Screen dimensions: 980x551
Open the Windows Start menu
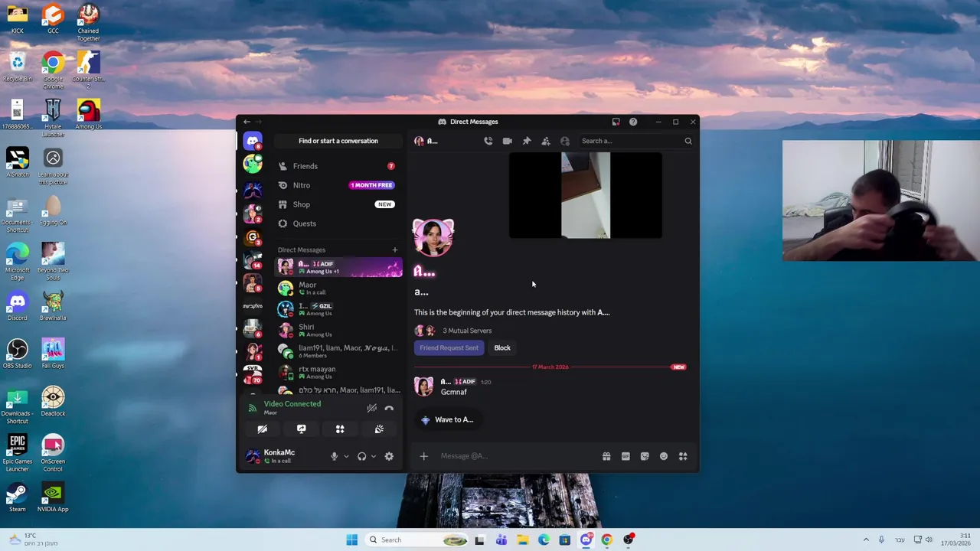(x=351, y=540)
